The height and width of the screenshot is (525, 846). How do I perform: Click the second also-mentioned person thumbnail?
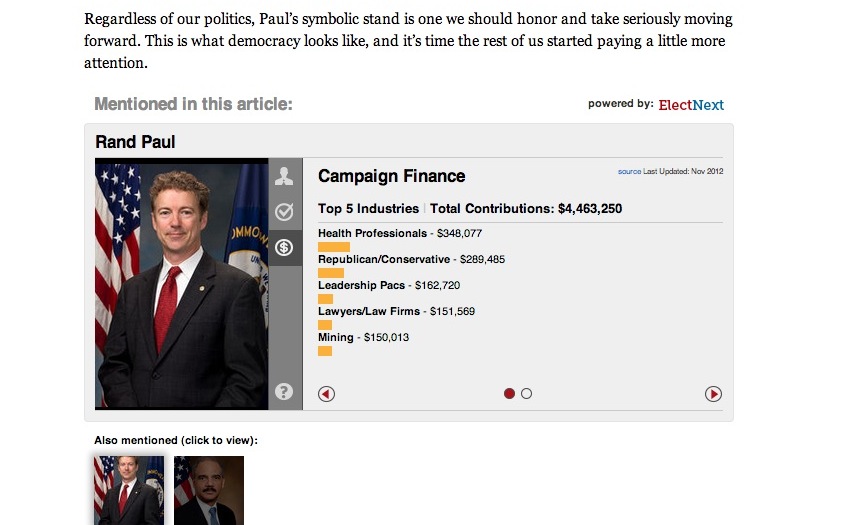tap(209, 490)
